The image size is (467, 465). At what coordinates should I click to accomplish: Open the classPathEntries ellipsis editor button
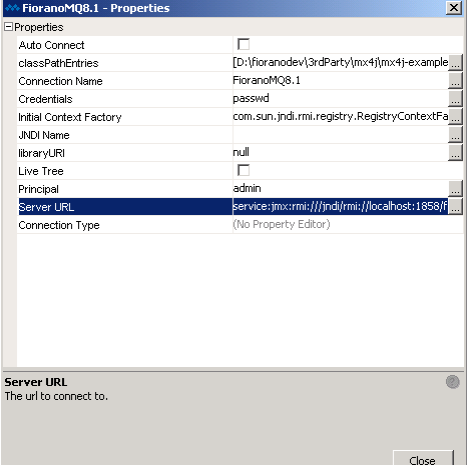455,63
